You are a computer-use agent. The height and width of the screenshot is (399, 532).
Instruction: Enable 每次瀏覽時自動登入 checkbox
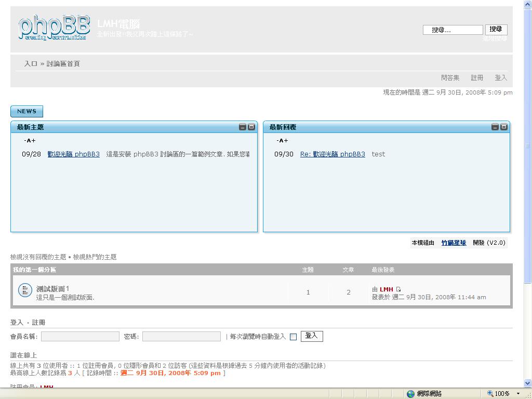point(294,337)
